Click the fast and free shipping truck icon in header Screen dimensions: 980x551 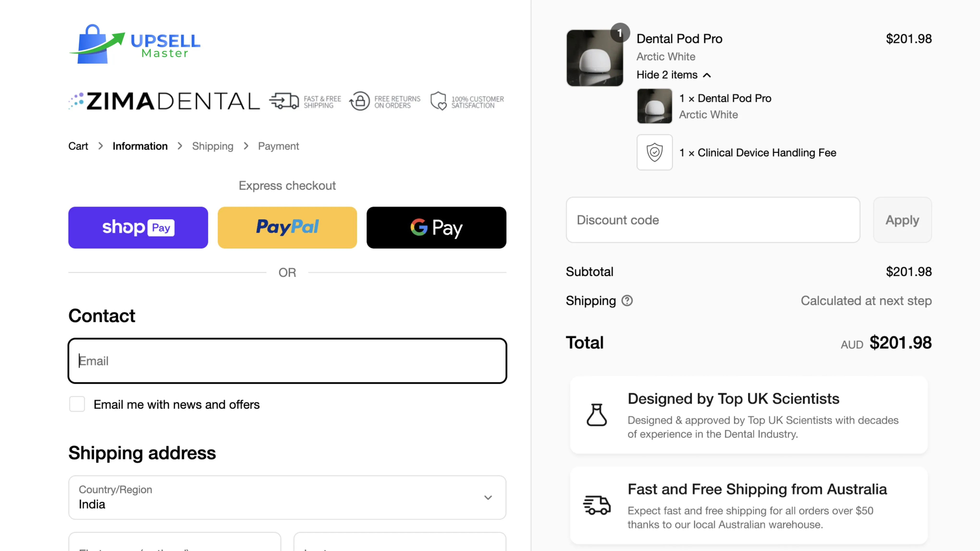284,101
